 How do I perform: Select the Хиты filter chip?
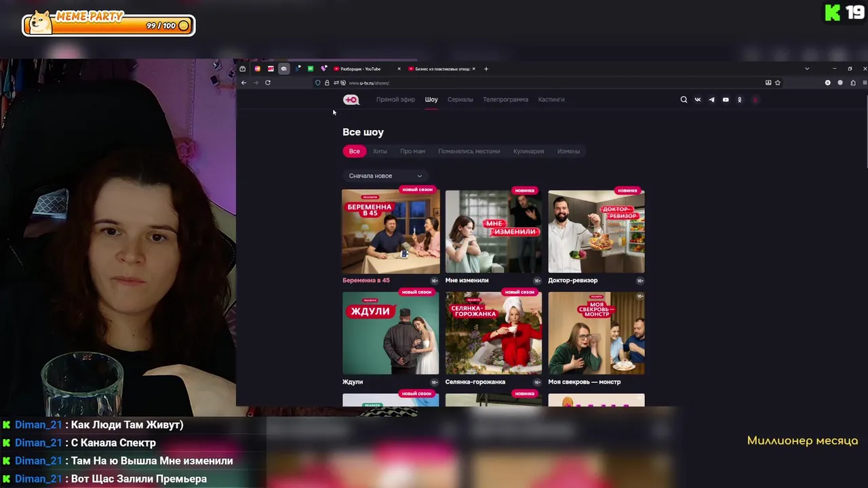point(380,151)
